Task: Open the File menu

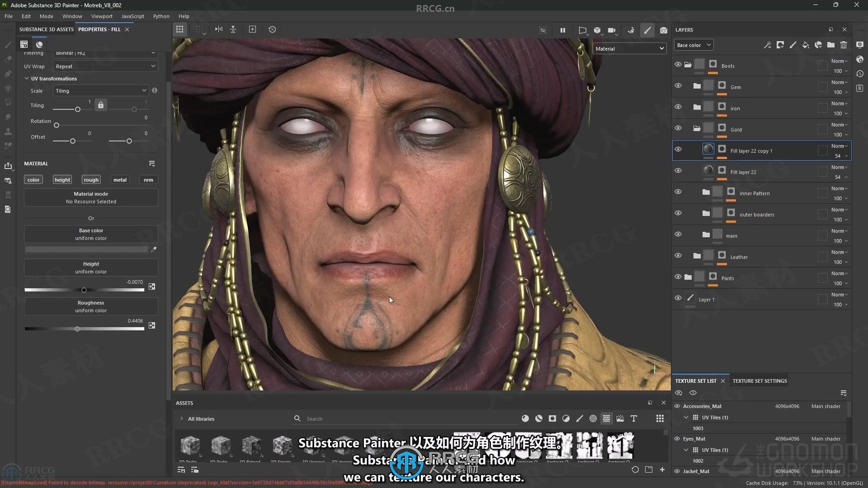Action: (x=9, y=16)
